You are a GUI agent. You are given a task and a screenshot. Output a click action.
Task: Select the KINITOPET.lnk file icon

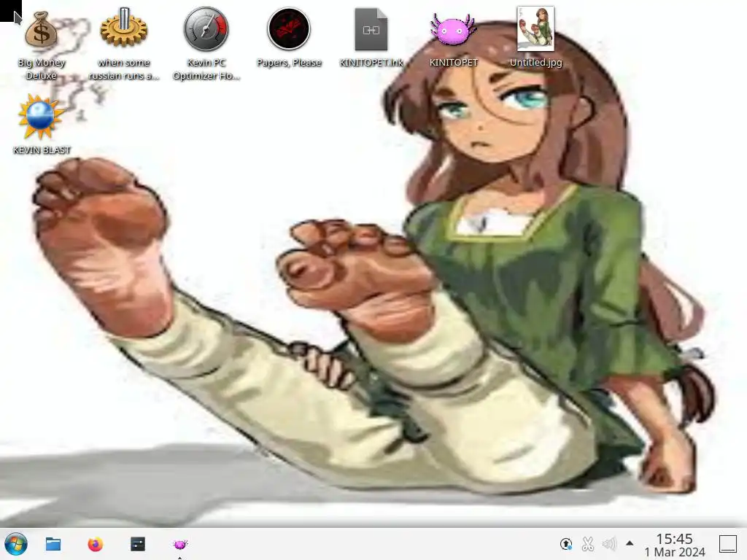pos(371,29)
